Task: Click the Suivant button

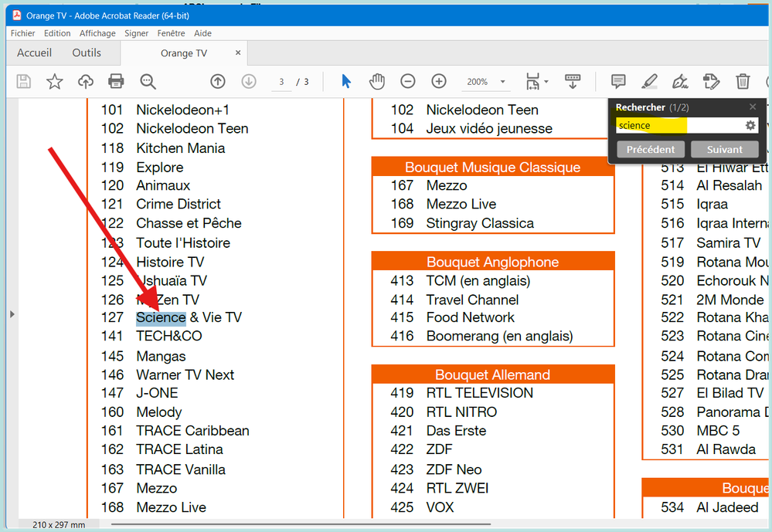Action: pos(724,149)
